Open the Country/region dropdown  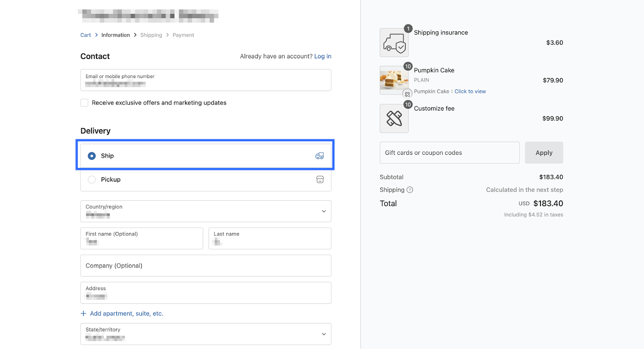coord(206,211)
